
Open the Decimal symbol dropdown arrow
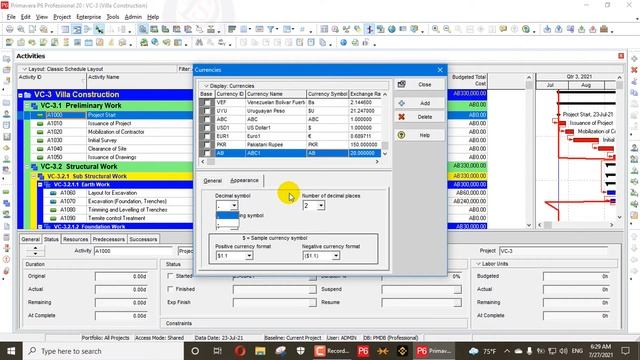point(234,205)
